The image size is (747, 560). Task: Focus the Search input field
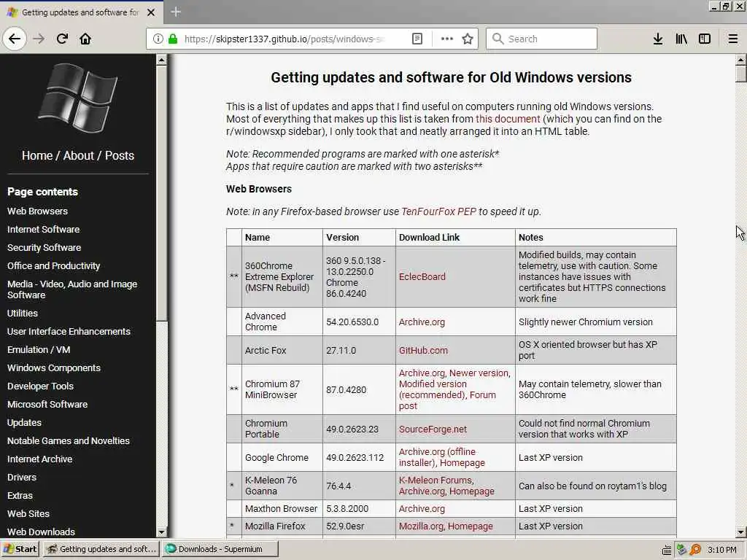[541, 39]
